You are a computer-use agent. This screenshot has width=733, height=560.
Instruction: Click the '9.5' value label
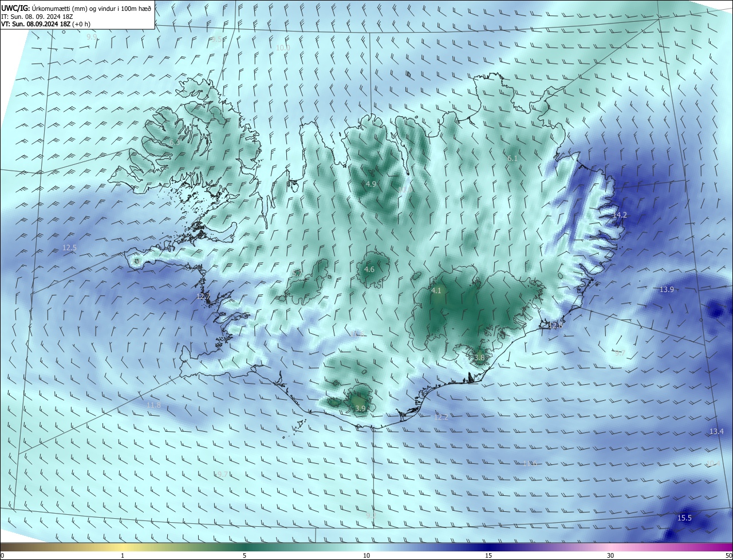[216, 40]
